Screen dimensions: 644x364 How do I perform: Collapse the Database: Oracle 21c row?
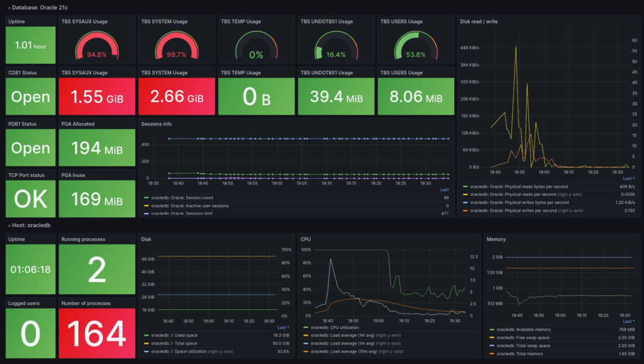tap(9, 7)
